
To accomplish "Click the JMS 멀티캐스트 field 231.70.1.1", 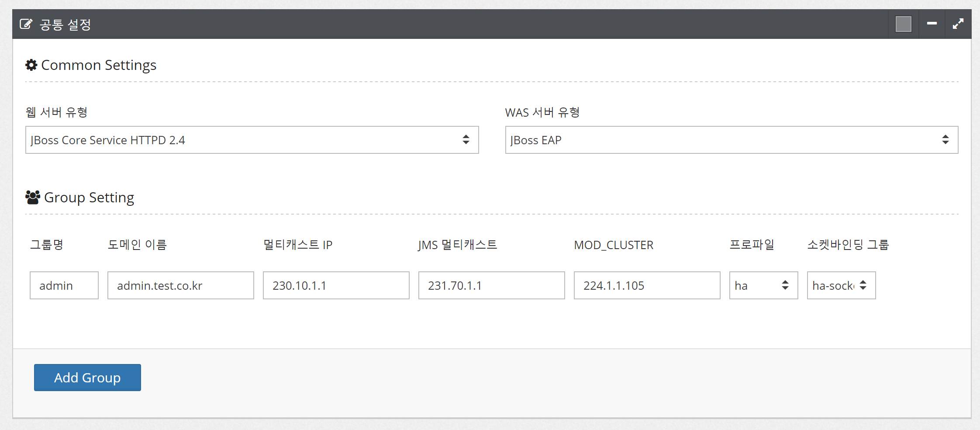I will click(491, 285).
